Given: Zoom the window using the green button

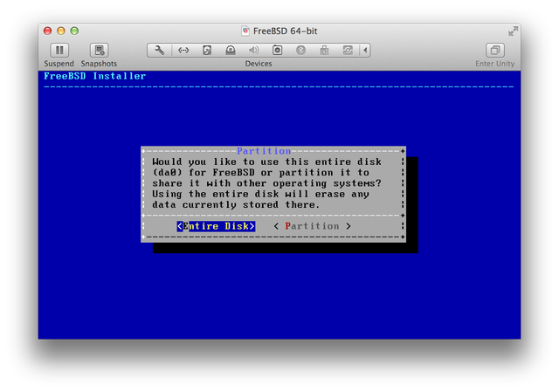Looking at the screenshot, I should 74,31.
